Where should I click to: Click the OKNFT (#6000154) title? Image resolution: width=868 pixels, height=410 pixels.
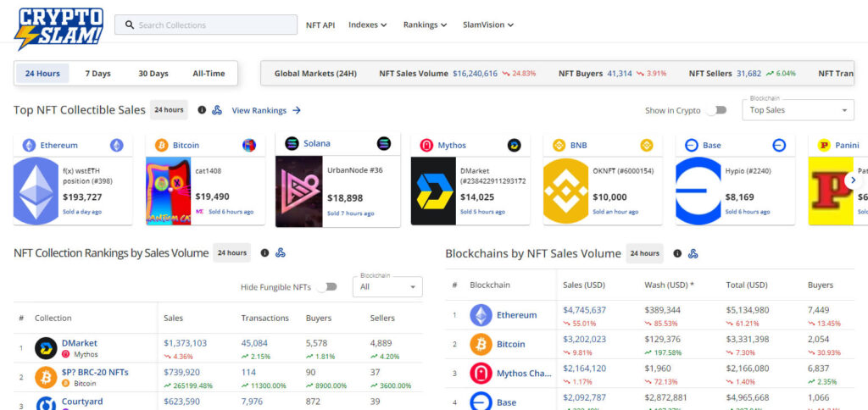(623, 171)
